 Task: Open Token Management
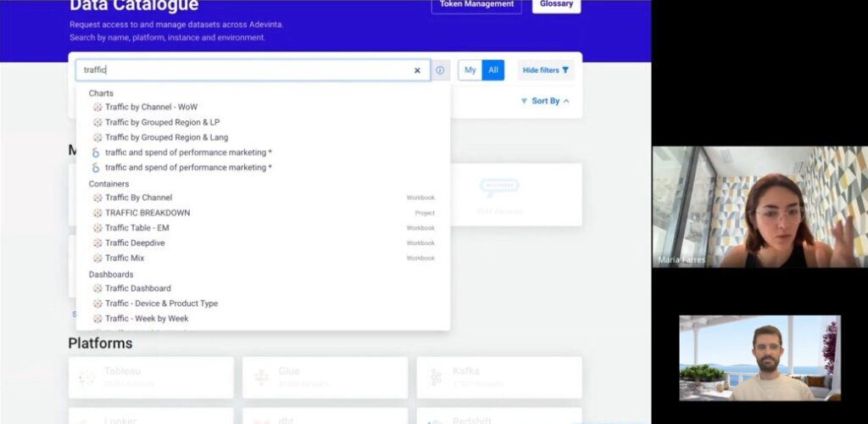click(476, 5)
